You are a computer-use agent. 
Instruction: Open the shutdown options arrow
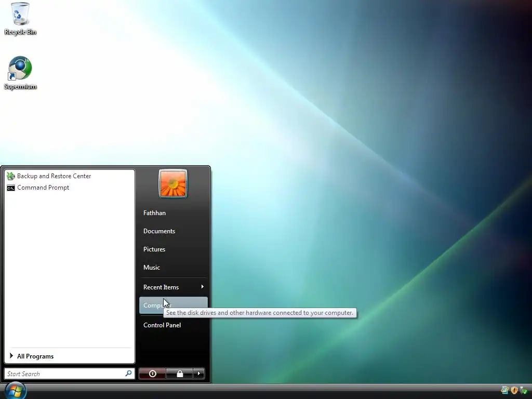click(x=199, y=374)
